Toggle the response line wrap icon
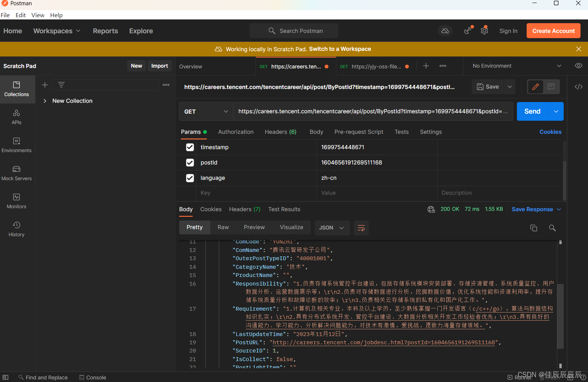Image resolution: width=588 pixels, height=382 pixels. tap(361, 228)
